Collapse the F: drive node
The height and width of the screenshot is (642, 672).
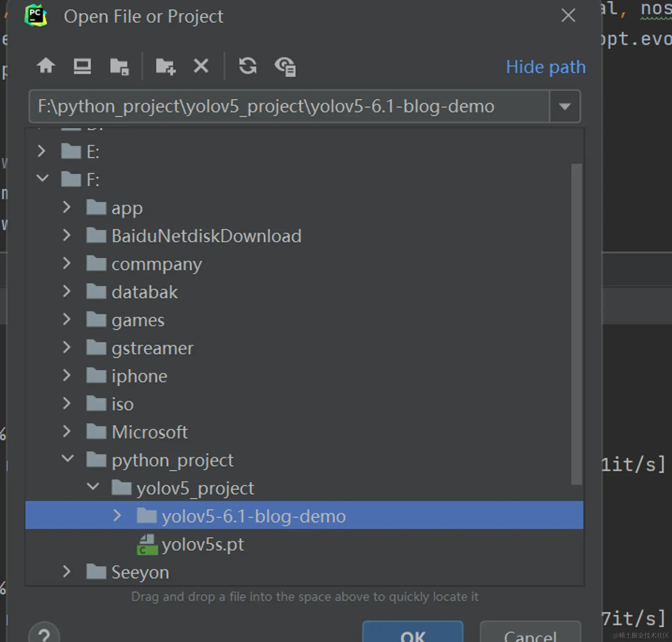pos(42,178)
